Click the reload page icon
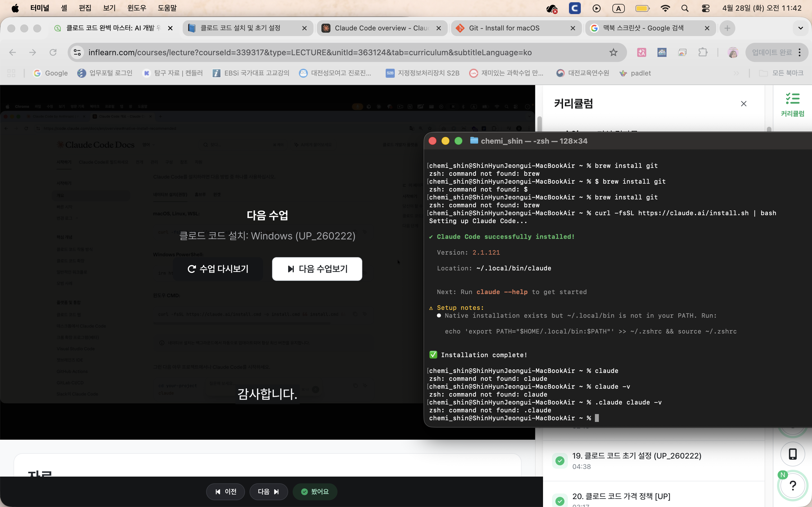This screenshot has width=812, height=507. [53, 52]
